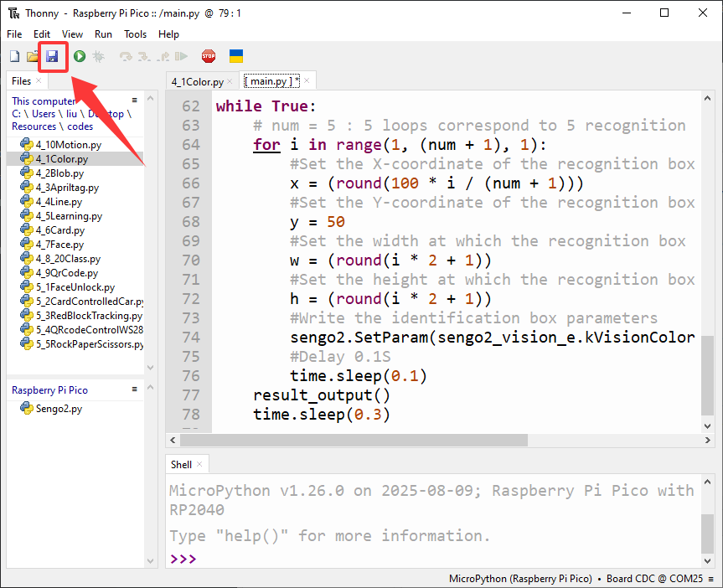Start debugging with bug icon

[x=98, y=56]
